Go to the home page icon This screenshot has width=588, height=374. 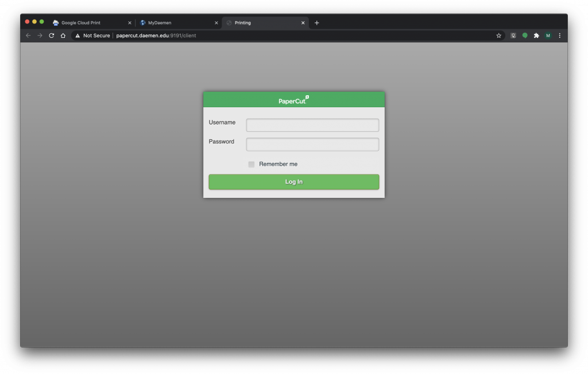(x=63, y=36)
